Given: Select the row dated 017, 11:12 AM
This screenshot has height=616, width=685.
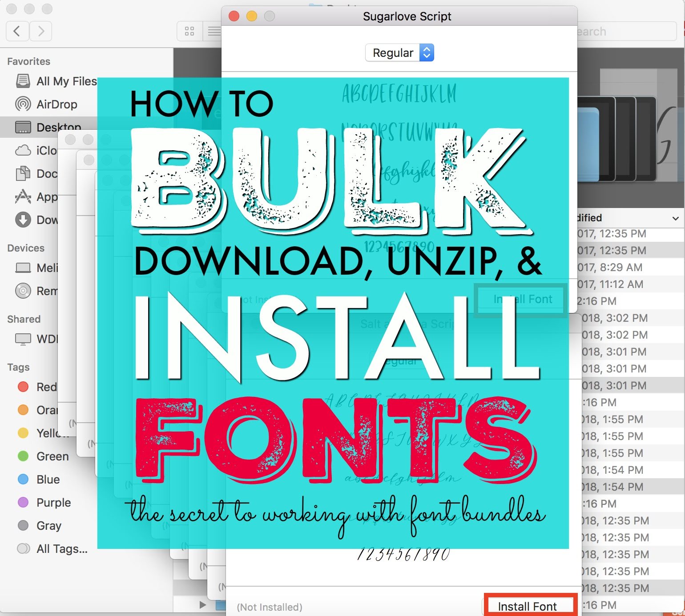Looking at the screenshot, I should click(631, 284).
